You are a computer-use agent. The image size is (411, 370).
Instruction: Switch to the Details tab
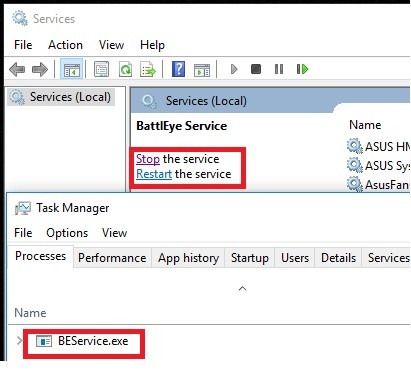[338, 258]
